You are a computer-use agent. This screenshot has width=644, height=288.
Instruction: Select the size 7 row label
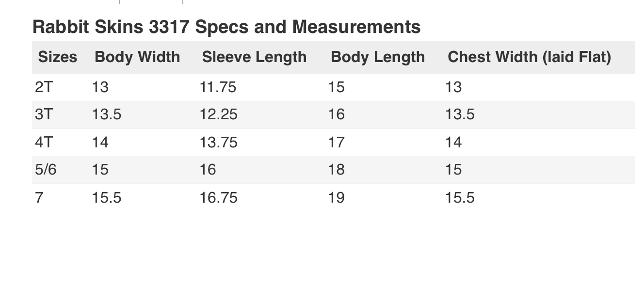[x=39, y=197]
